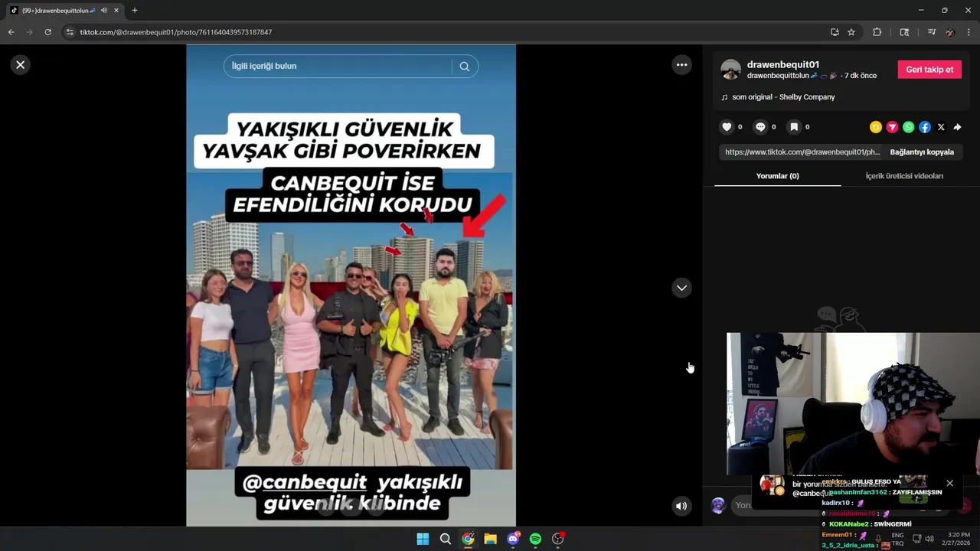This screenshot has width=980, height=551.
Task: Share the post to WhatsApp
Action: point(908,127)
